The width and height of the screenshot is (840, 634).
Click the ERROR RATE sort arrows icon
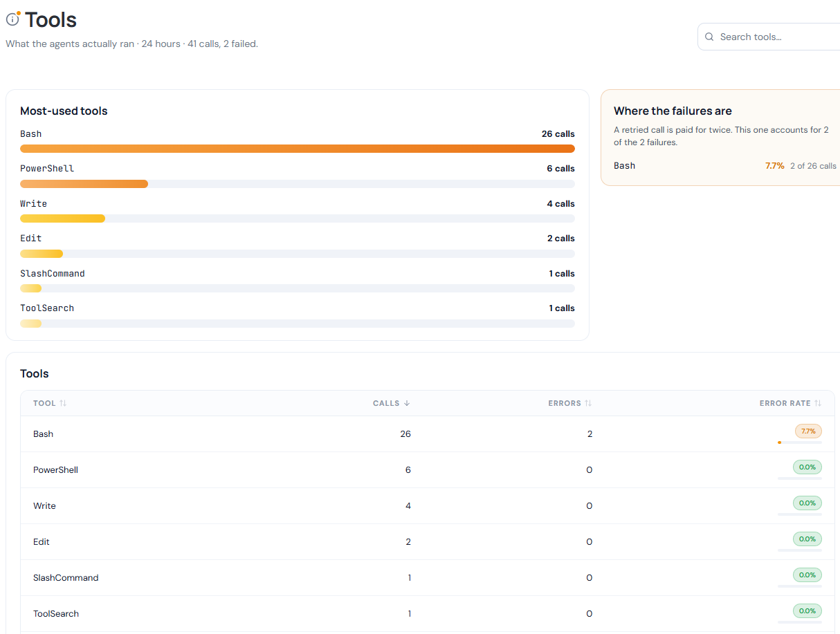(x=818, y=403)
